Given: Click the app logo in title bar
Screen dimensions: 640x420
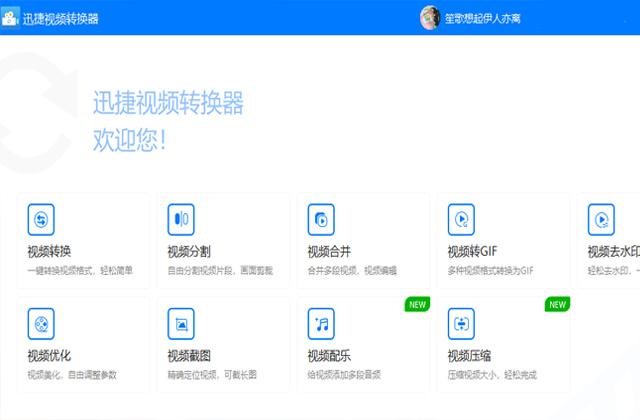Looking at the screenshot, I should (10, 18).
